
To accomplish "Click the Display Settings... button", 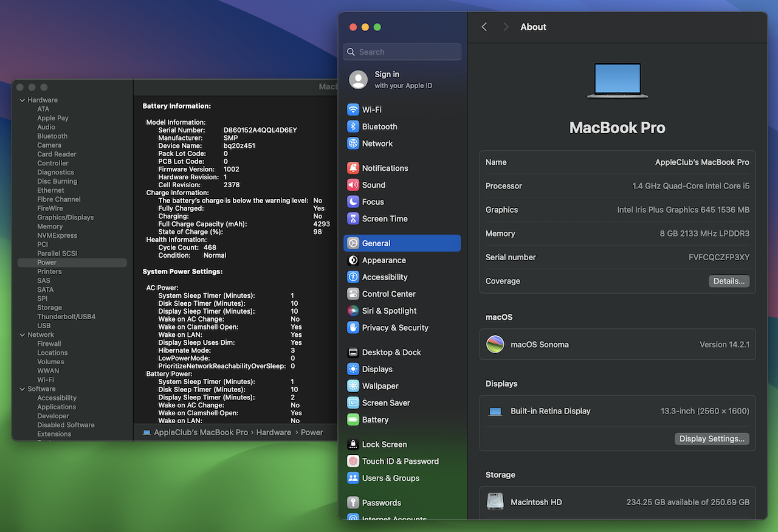I will pos(712,438).
